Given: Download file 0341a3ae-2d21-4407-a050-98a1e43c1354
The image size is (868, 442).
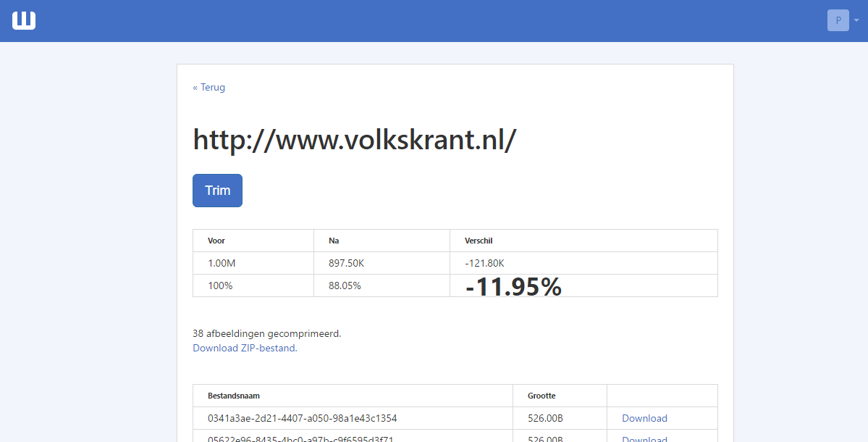Looking at the screenshot, I should click(644, 418).
